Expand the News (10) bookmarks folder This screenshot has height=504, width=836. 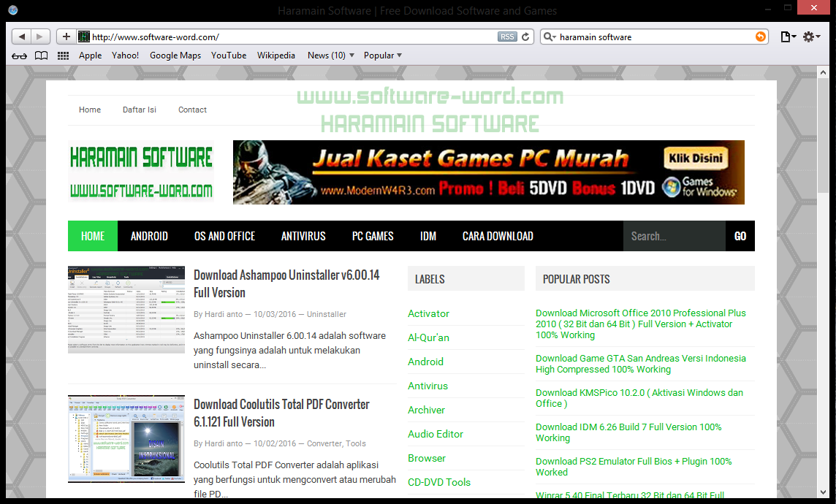coord(330,56)
